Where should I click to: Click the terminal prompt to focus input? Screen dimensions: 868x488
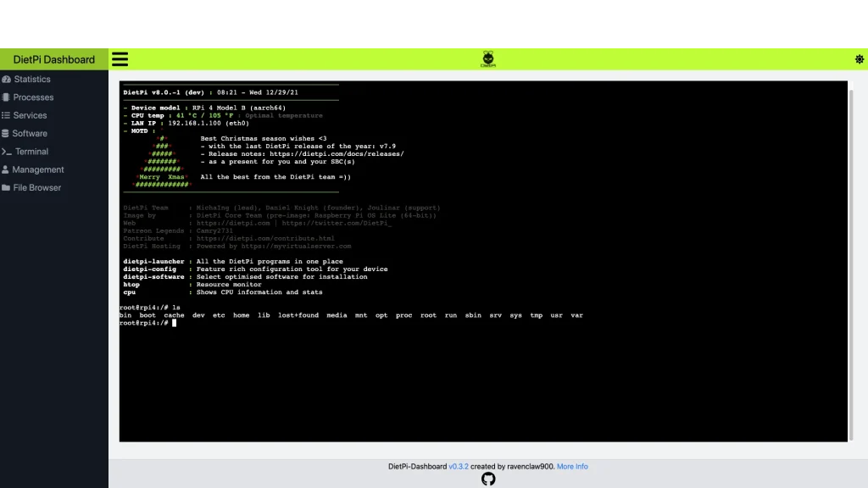coord(144,322)
